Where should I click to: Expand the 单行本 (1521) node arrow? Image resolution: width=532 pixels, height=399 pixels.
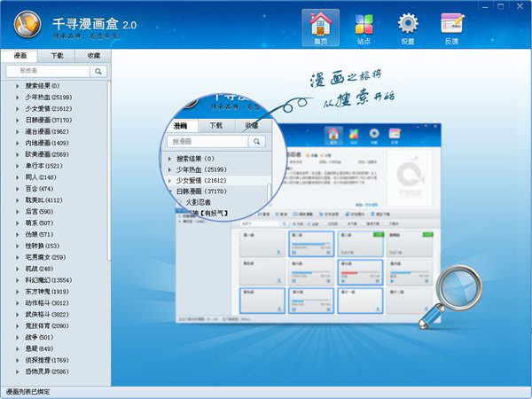(x=18, y=166)
